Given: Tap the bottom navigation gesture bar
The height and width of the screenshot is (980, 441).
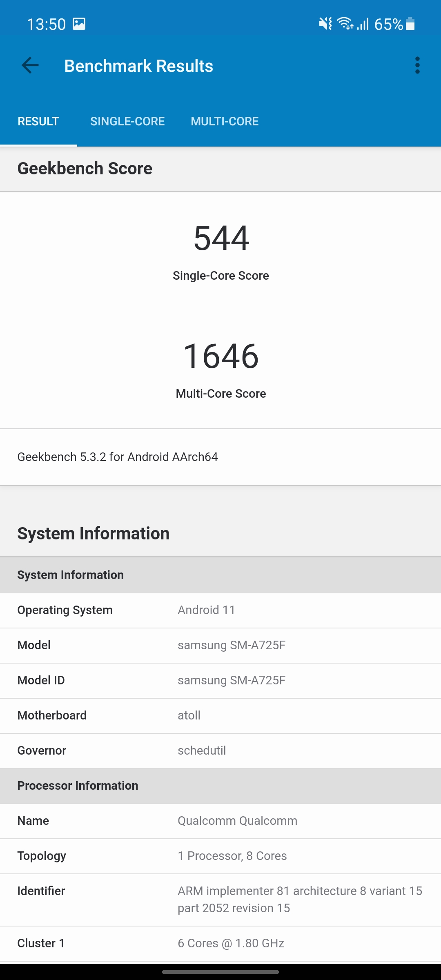Looking at the screenshot, I should (220, 972).
